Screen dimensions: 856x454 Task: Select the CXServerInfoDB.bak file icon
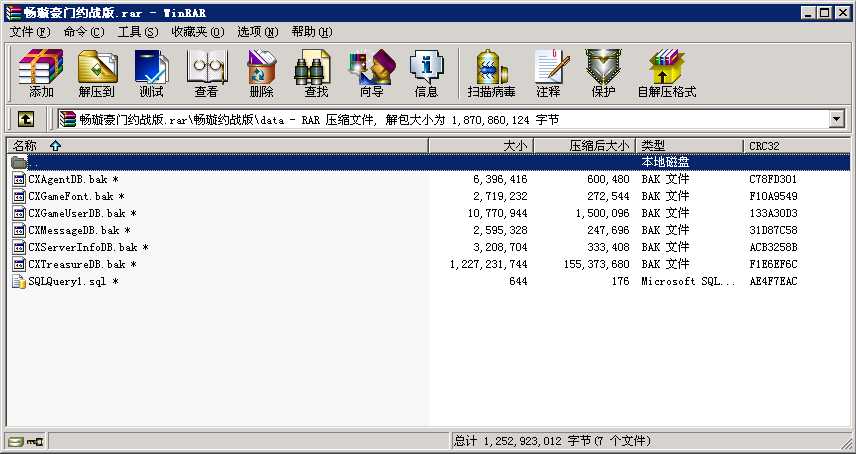pos(19,247)
